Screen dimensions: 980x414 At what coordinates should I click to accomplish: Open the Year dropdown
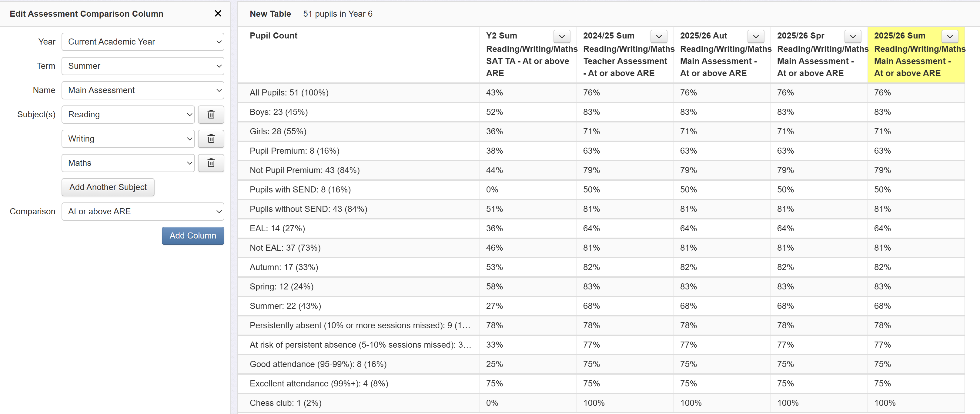coord(143,42)
